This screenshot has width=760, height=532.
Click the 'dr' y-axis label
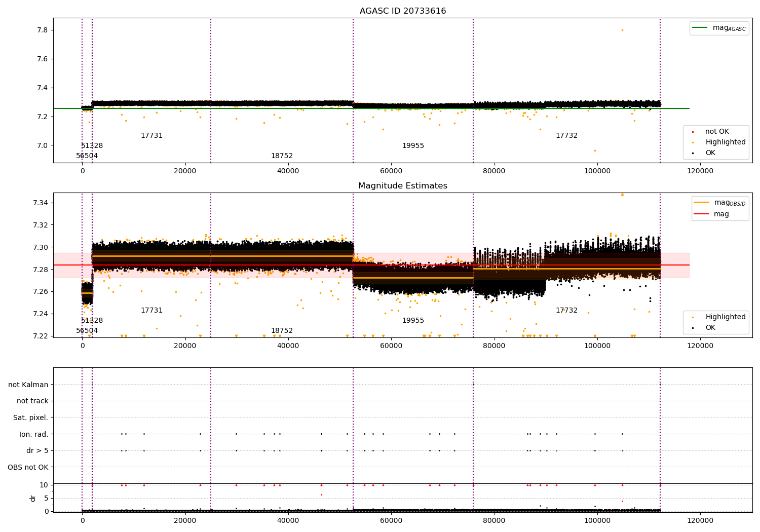coord(33,498)
